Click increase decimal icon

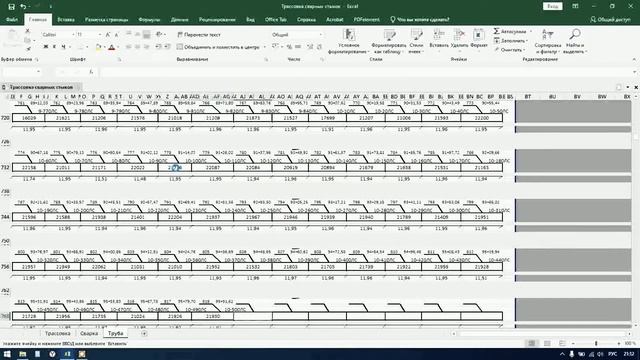tap(310, 47)
